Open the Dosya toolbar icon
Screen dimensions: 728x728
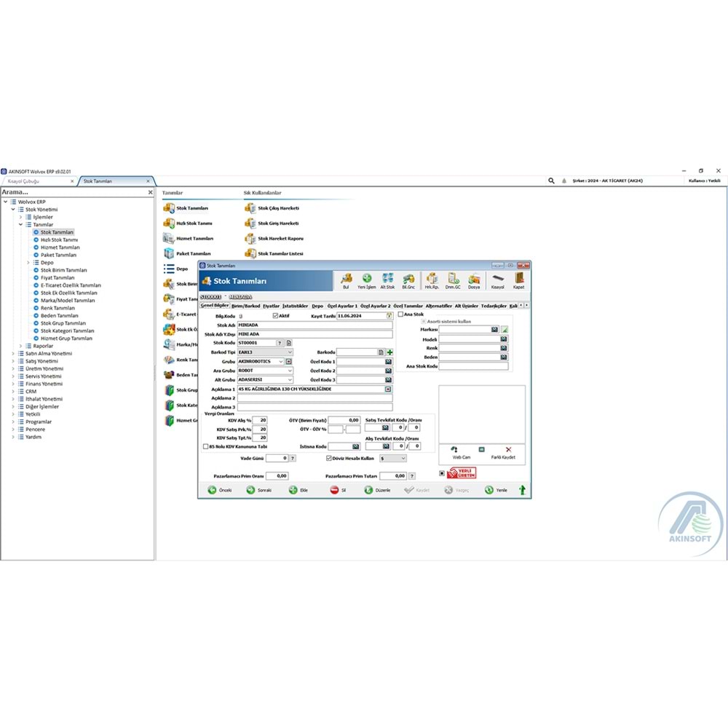click(x=474, y=280)
